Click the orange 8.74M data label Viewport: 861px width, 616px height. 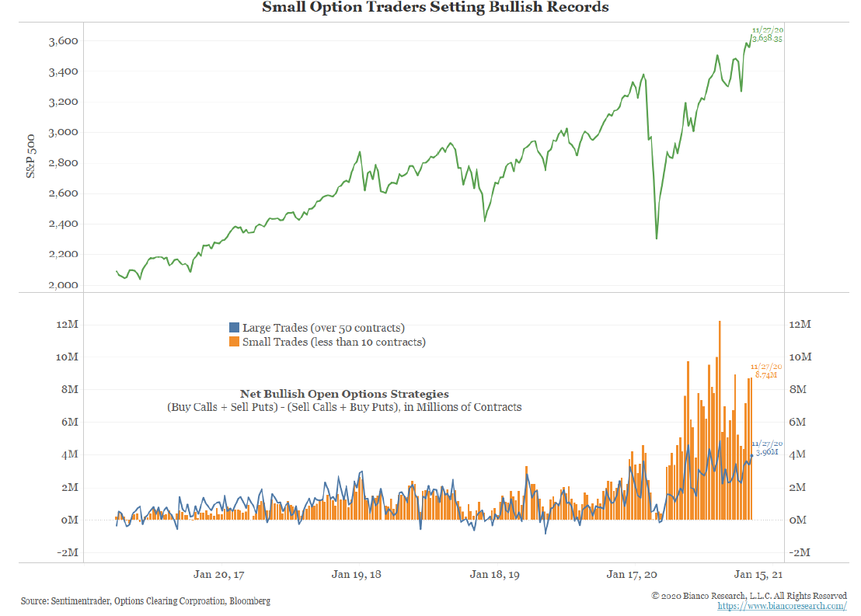(766, 374)
